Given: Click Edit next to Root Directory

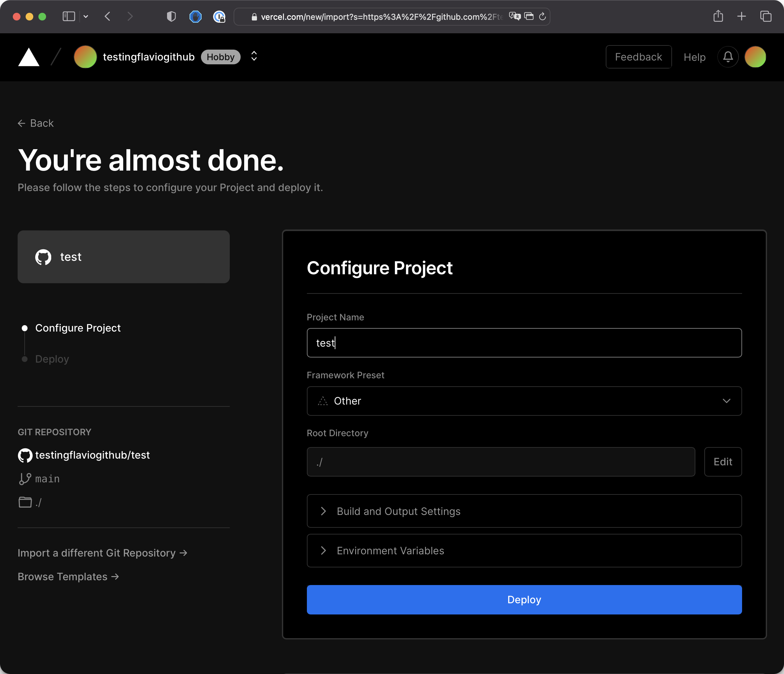Looking at the screenshot, I should tap(722, 462).
